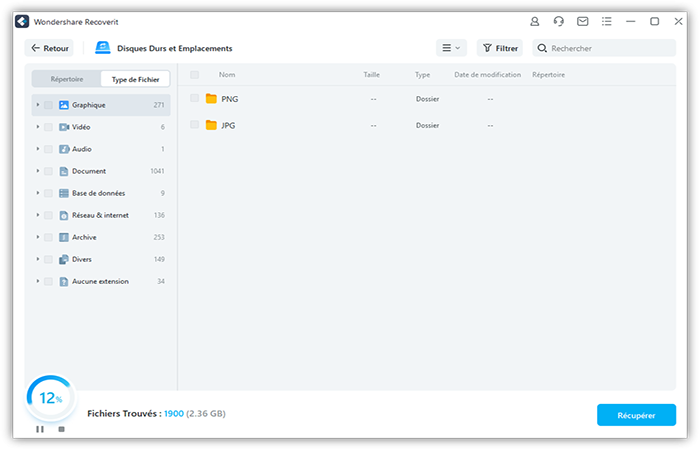The width and height of the screenshot is (700, 450).
Task: Open the user account icon
Action: click(x=534, y=21)
